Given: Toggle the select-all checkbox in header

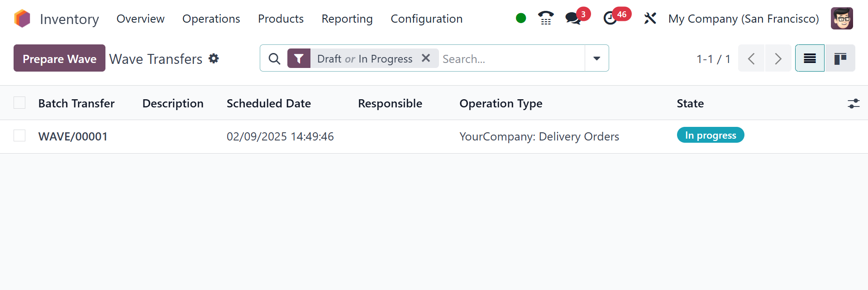Looking at the screenshot, I should point(19,103).
